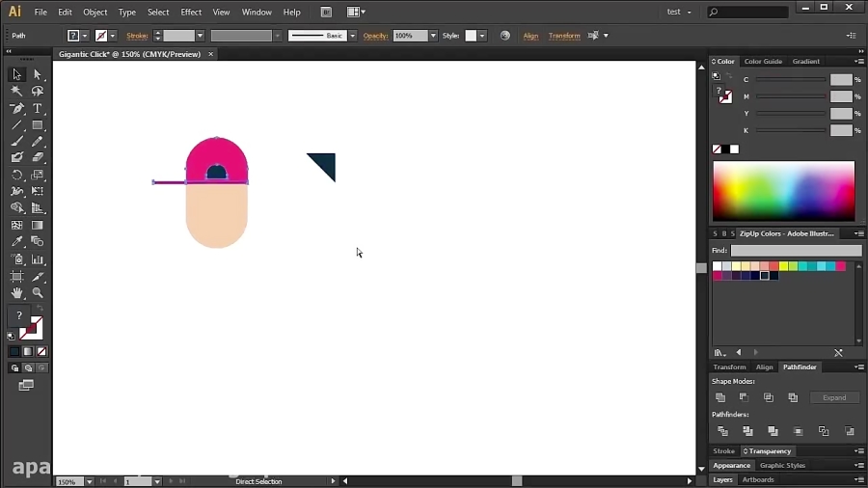Open the arrange documents dropdown
The width and height of the screenshot is (868, 488).
355,12
